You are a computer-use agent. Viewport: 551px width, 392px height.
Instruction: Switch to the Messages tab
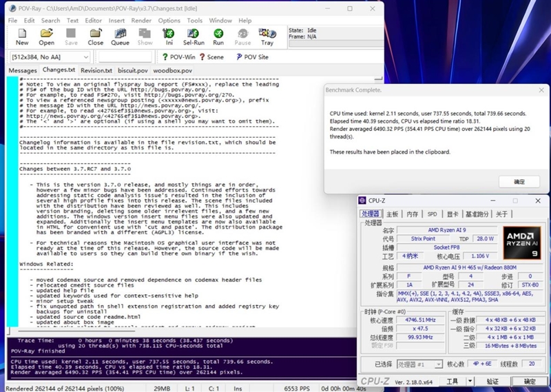click(x=23, y=70)
